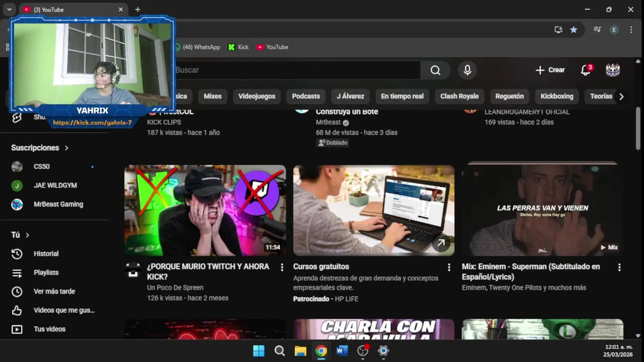Viewport: 644px width, 362px height.
Task: Open the Kick bookmark
Action: [238, 47]
